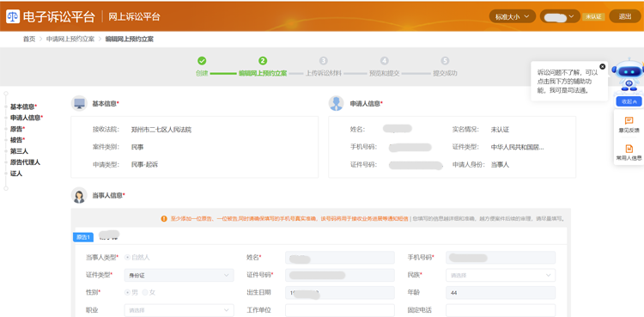Click the 工作单位 input field
644x317 pixels.
(340, 310)
